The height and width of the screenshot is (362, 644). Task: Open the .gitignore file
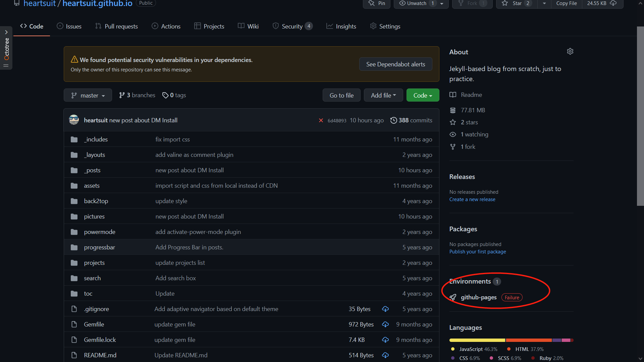(x=96, y=309)
